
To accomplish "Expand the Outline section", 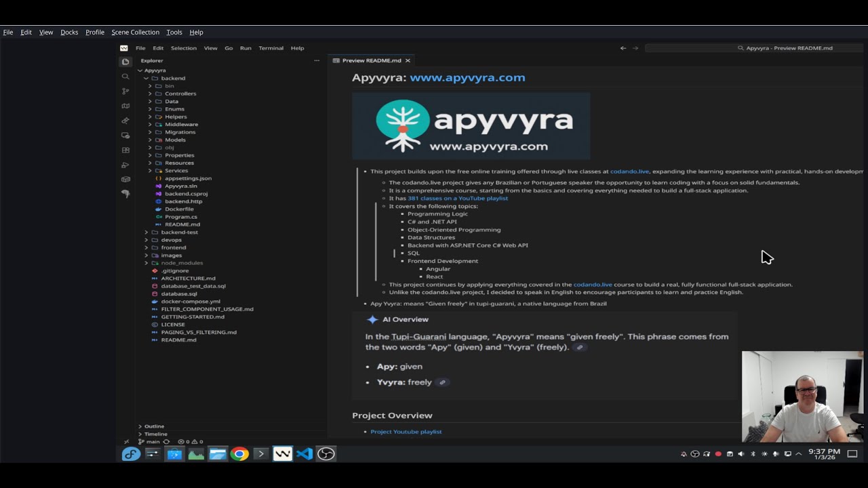I will (154, 426).
